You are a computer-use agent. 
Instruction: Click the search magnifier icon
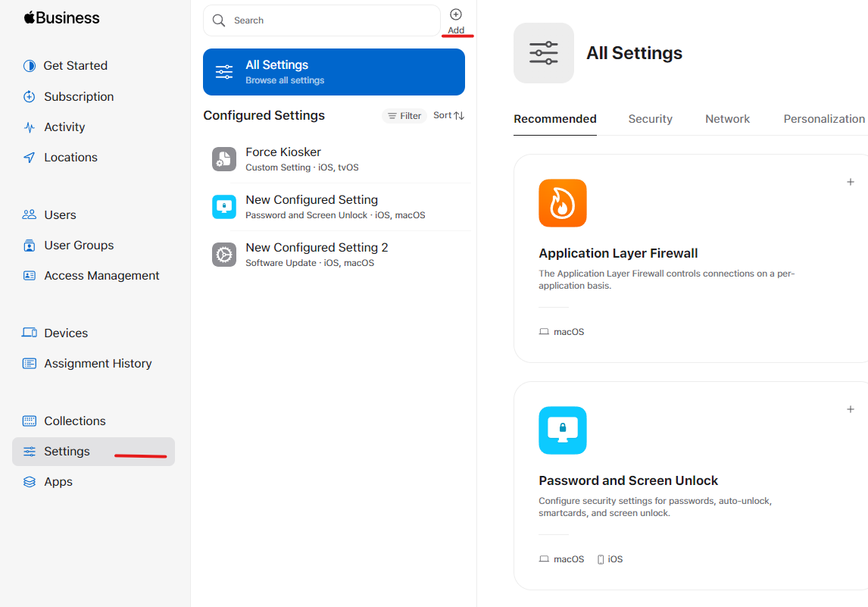click(219, 20)
